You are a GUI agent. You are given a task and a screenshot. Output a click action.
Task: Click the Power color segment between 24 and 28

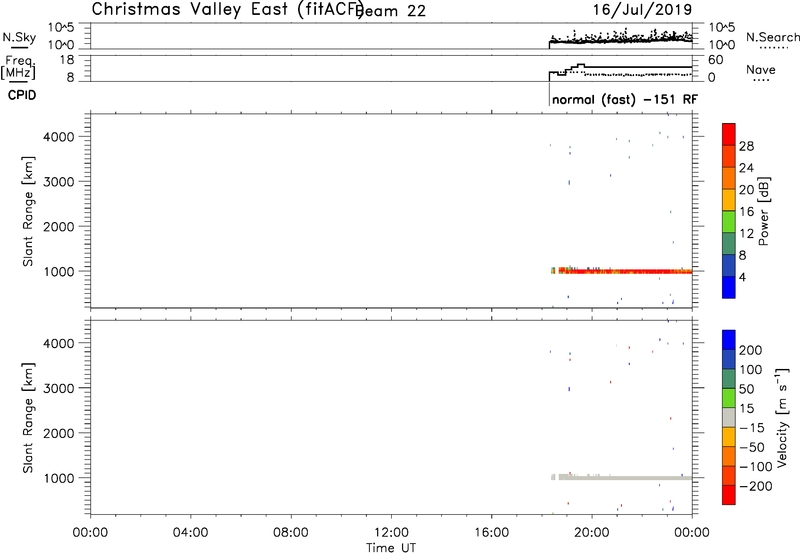point(729,156)
